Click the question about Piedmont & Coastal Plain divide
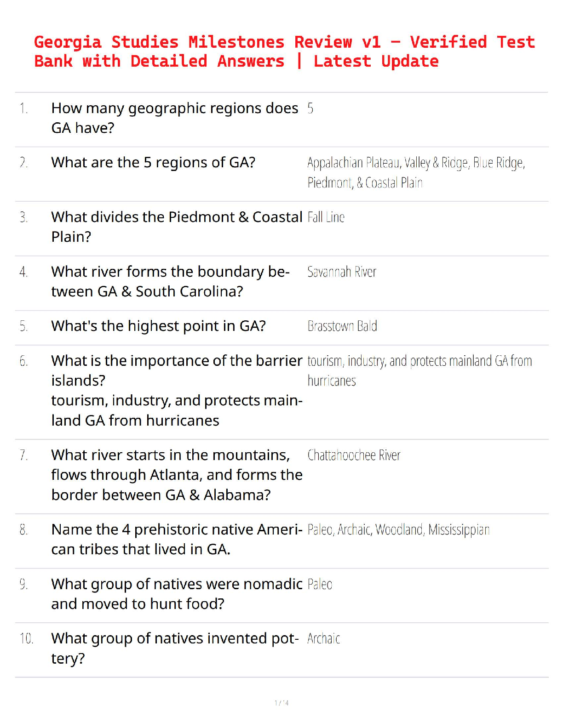Image resolution: width=563 pixels, height=728 pixels. (176, 227)
